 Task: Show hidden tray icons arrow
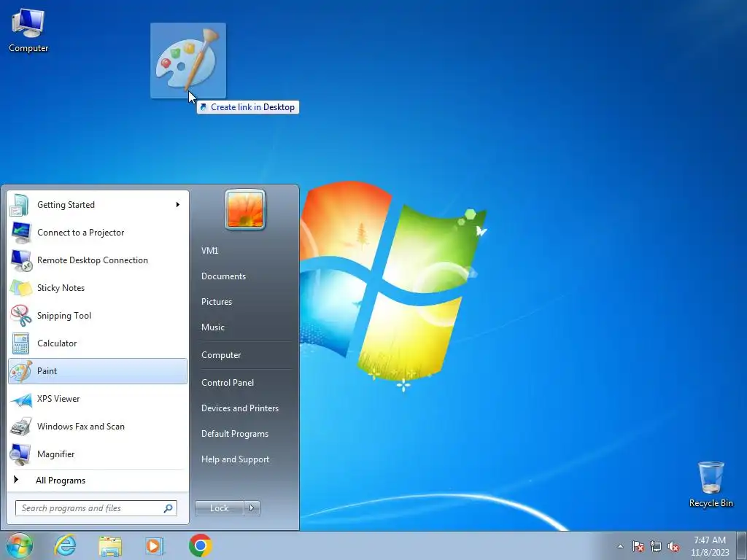620,546
